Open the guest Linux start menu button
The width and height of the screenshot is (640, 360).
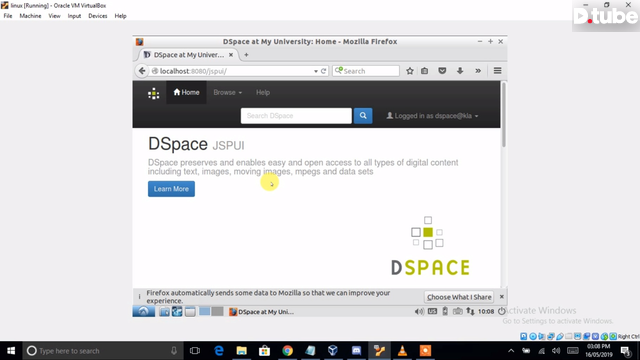pyautogui.click(x=143, y=311)
